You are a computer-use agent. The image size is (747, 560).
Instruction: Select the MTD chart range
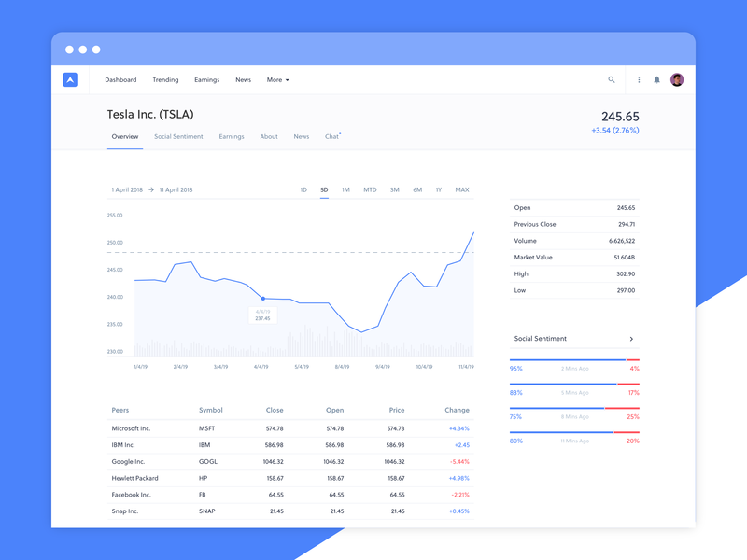[370, 189]
